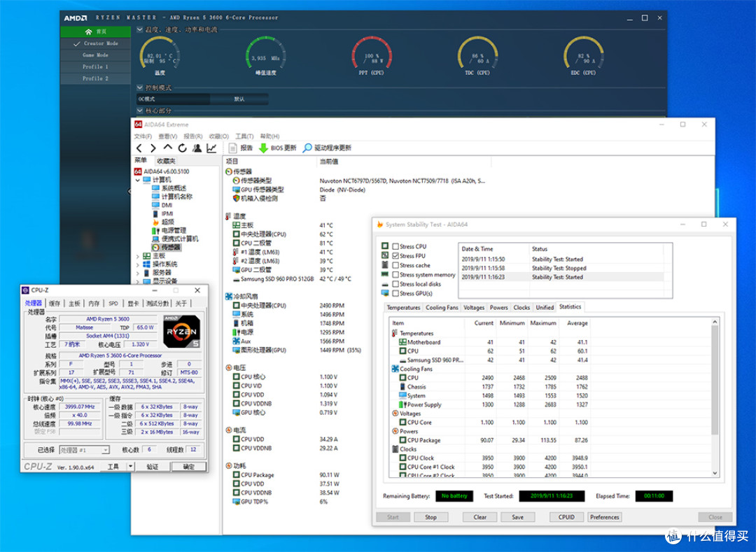The image size is (756, 552).
Task: Click AIDA64 up-level arrow icon
Action: 167,148
